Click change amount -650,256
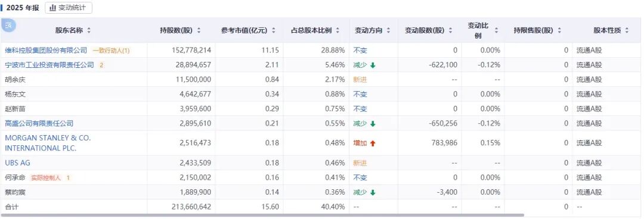This screenshot has height=219, width=644. [x=442, y=123]
